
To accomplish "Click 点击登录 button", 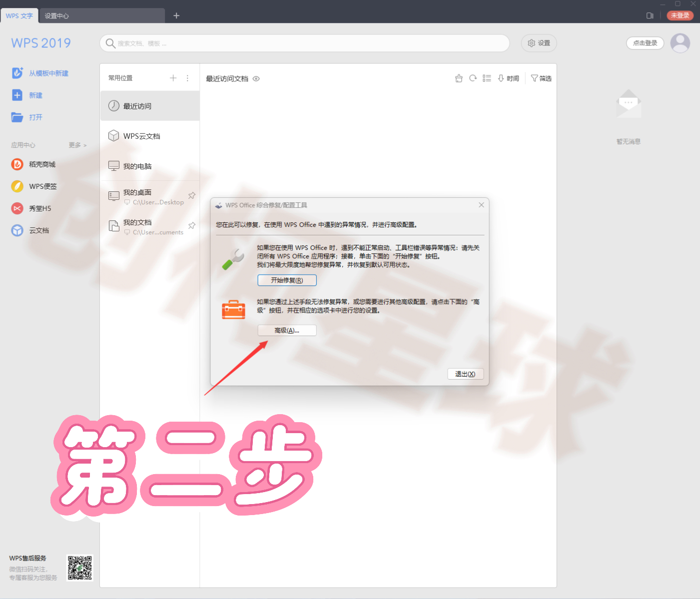I will pyautogui.click(x=645, y=43).
